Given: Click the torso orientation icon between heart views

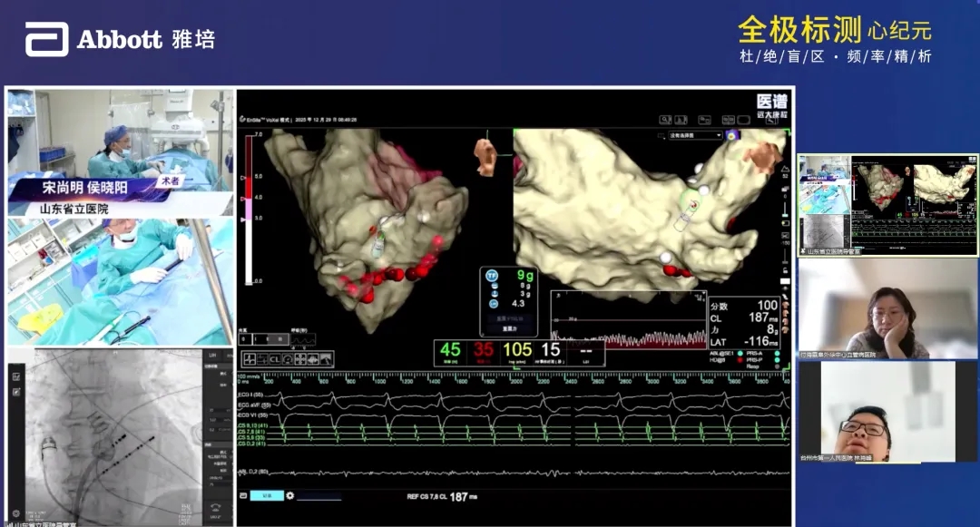Looking at the screenshot, I should pyautogui.click(x=487, y=157).
